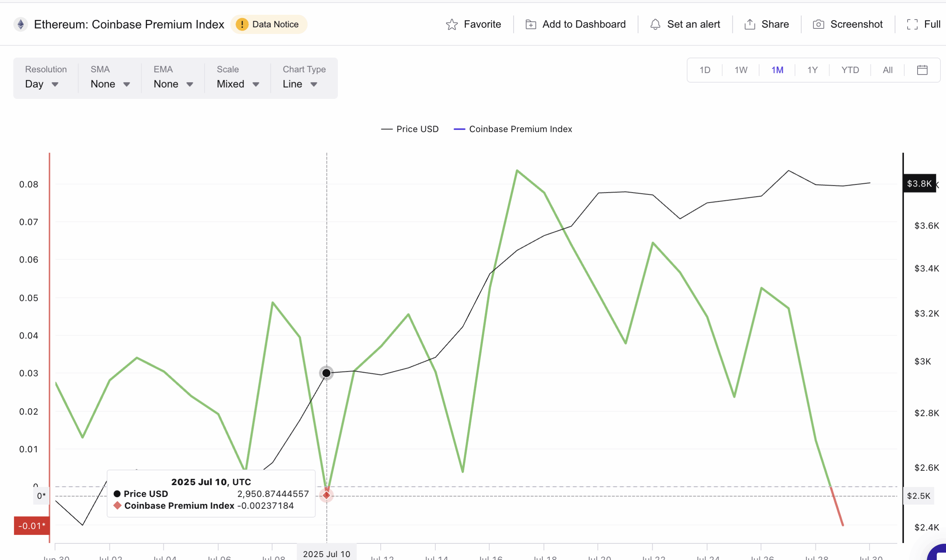This screenshot has height=560, width=946.
Task: Select the 1W time range tab
Action: tap(741, 70)
